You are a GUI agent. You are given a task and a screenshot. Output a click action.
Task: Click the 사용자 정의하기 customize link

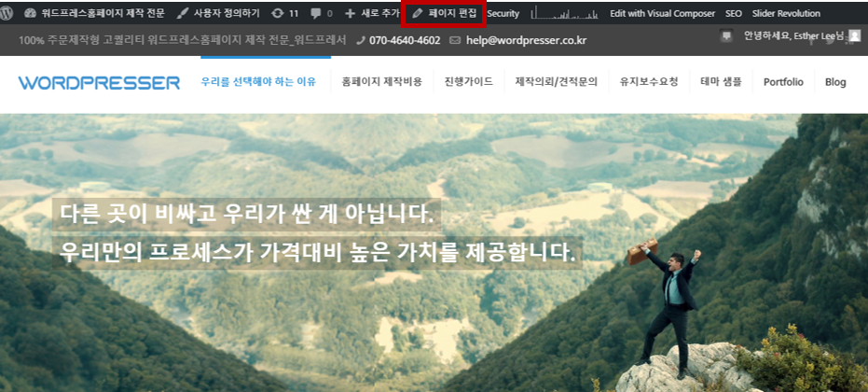coord(218,13)
